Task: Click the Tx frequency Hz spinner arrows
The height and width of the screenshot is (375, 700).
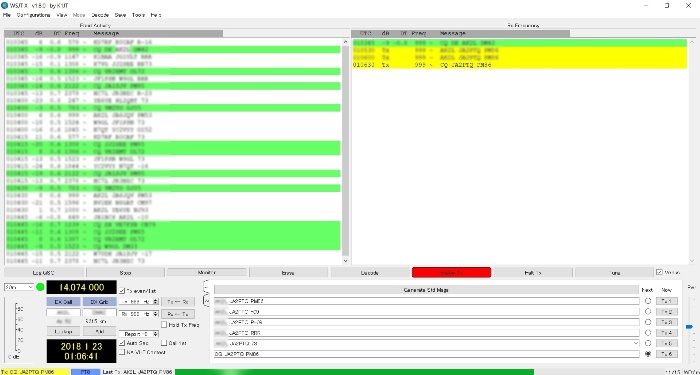Action: pyautogui.click(x=156, y=302)
